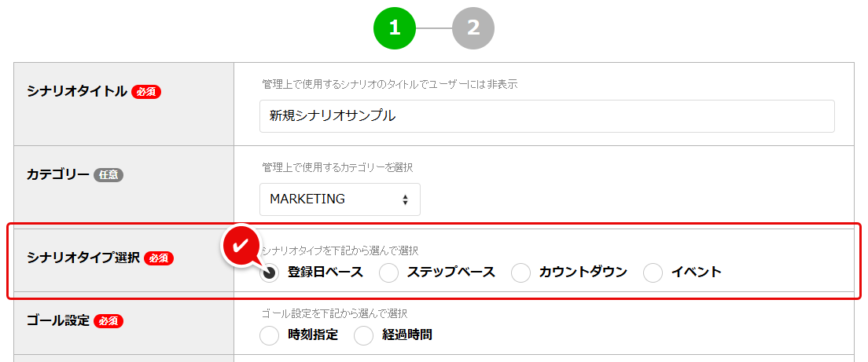
Task: Click the ゴール設定 row label
Action: [x=58, y=320]
